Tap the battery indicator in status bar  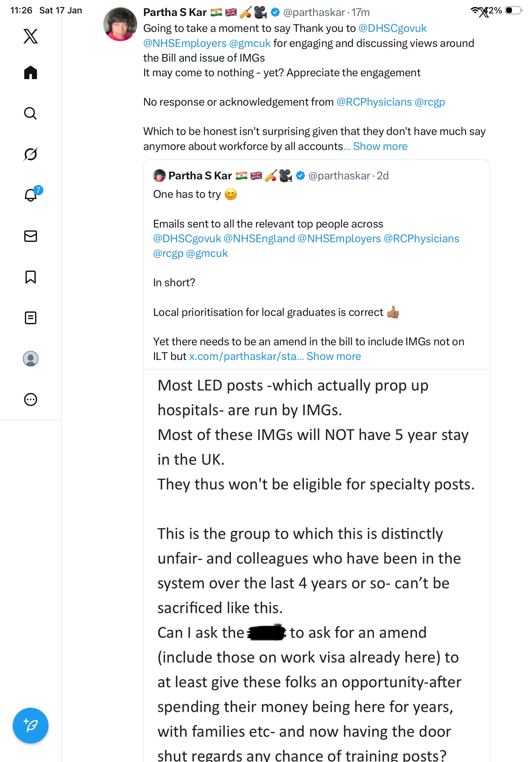[x=513, y=11]
